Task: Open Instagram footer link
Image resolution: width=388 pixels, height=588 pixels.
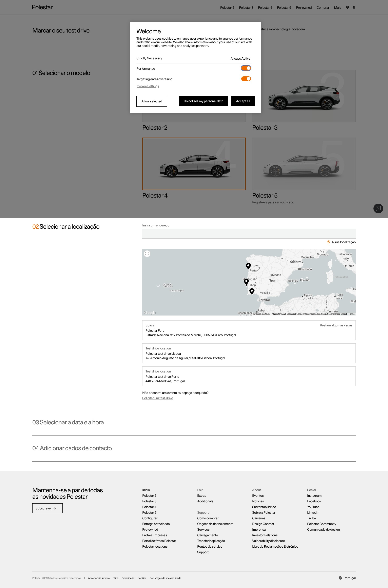Action: 314,495
